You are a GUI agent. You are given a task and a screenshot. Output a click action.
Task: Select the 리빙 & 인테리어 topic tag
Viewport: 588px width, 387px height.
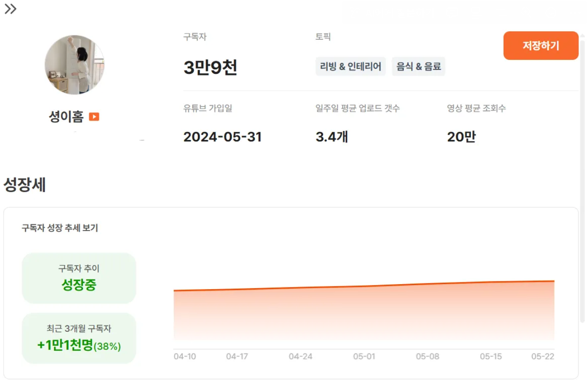coord(351,67)
